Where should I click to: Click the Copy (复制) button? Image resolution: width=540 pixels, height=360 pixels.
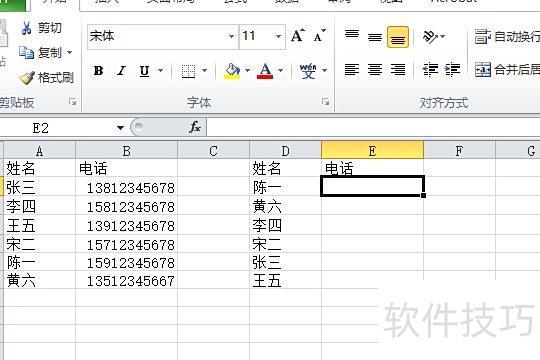click(x=41, y=53)
